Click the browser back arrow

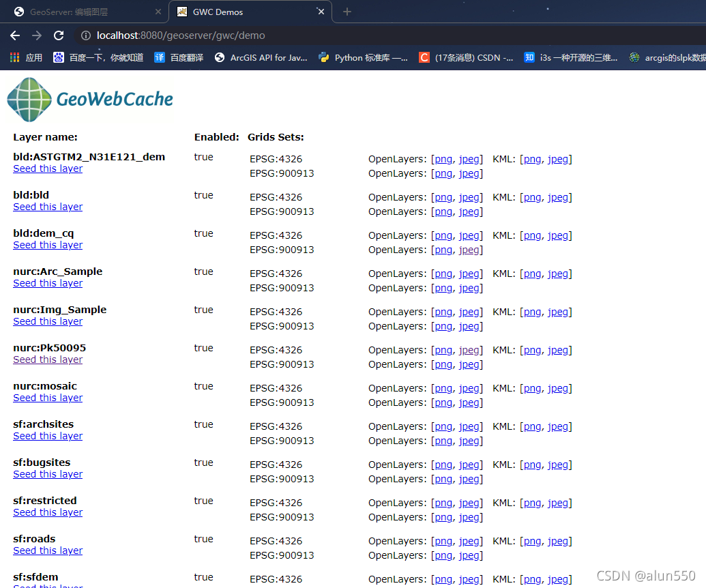click(14, 35)
